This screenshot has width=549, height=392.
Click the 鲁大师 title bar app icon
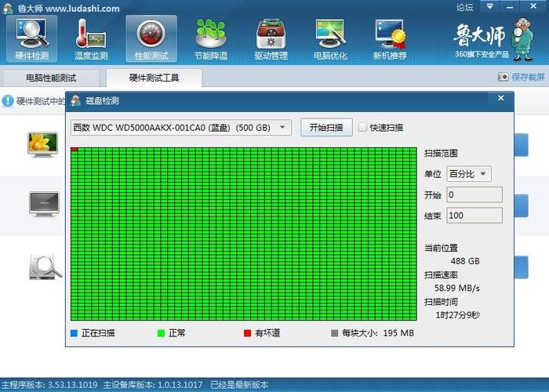coord(8,8)
